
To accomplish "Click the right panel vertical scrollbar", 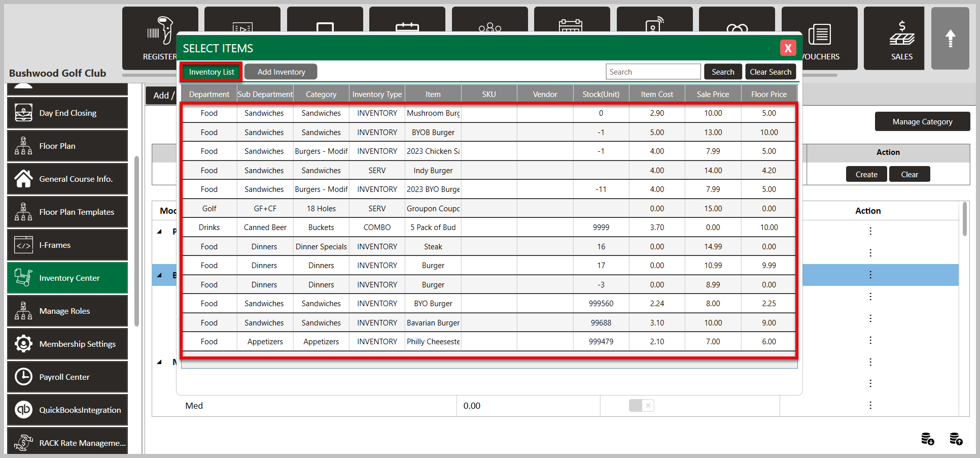I will tap(964, 218).
